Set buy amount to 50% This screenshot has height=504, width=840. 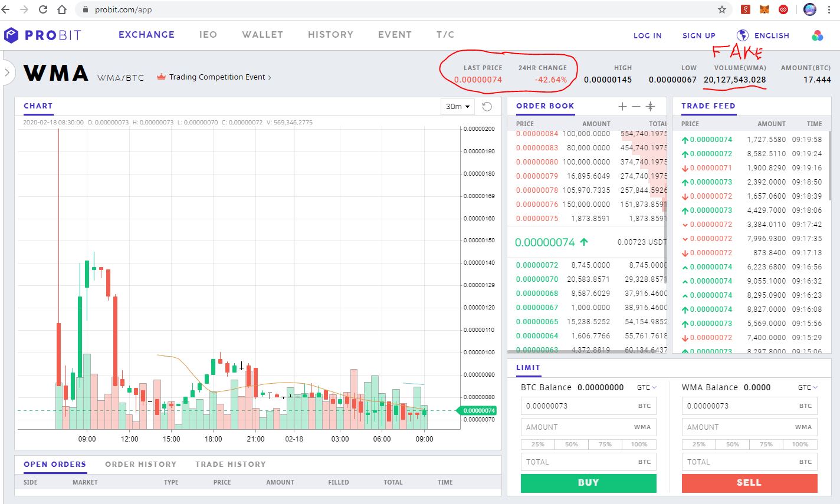(572, 444)
